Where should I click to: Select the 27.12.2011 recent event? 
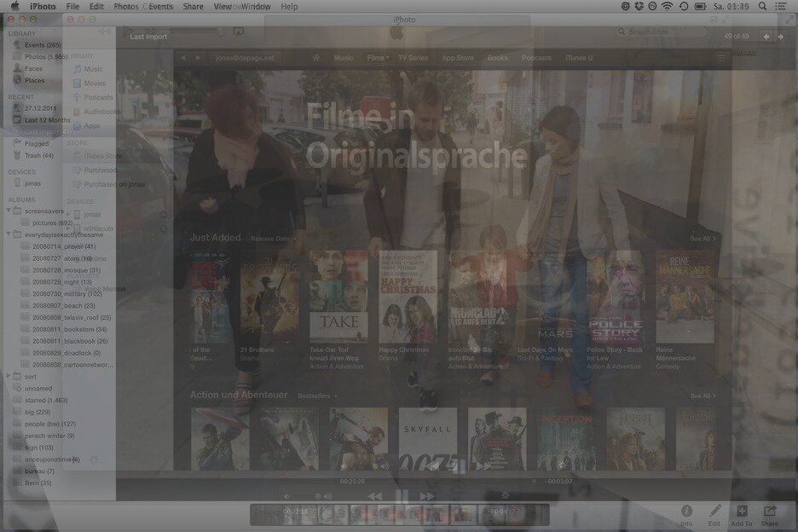point(40,108)
